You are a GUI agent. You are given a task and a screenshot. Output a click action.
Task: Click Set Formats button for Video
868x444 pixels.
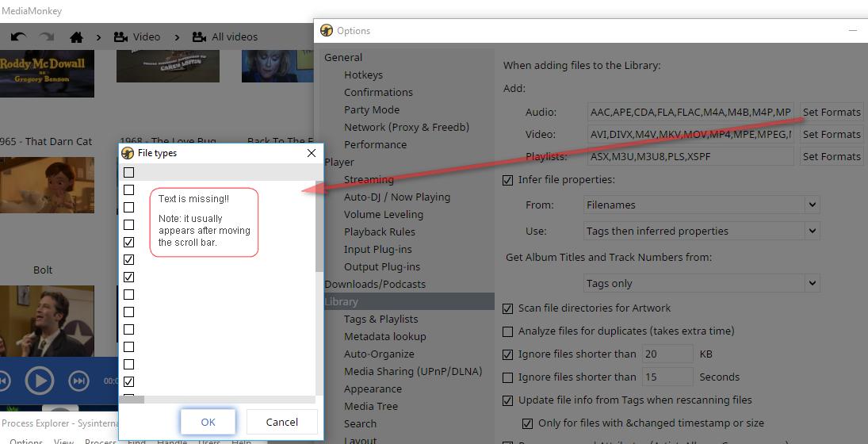click(831, 134)
